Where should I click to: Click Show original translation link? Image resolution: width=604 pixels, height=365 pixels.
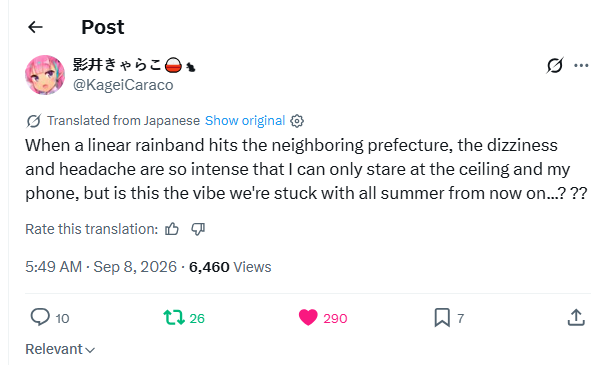point(245,121)
